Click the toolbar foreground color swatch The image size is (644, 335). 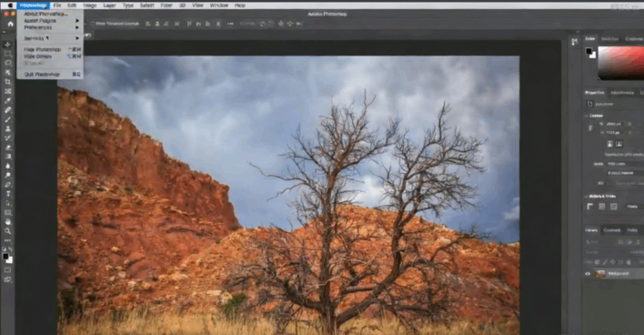pos(5,257)
